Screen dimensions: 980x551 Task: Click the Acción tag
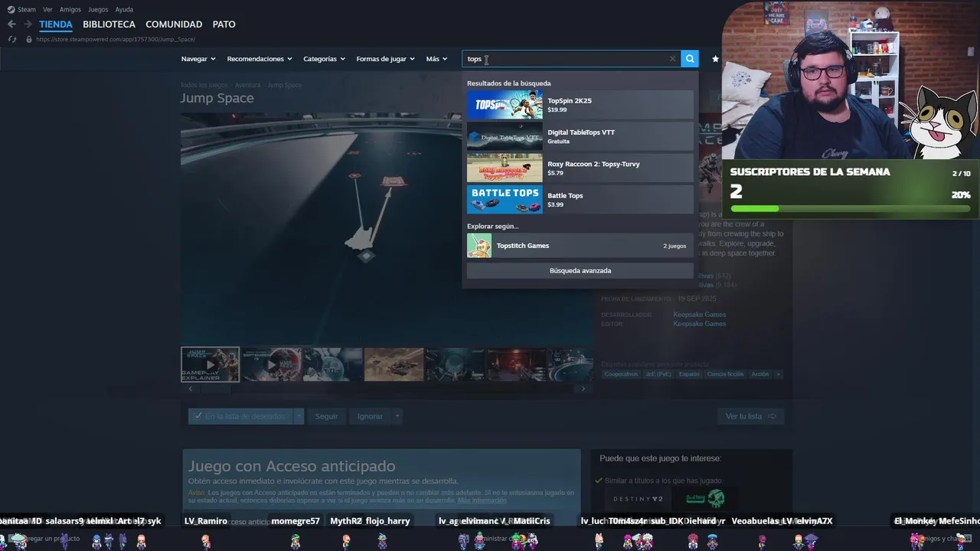[760, 374]
